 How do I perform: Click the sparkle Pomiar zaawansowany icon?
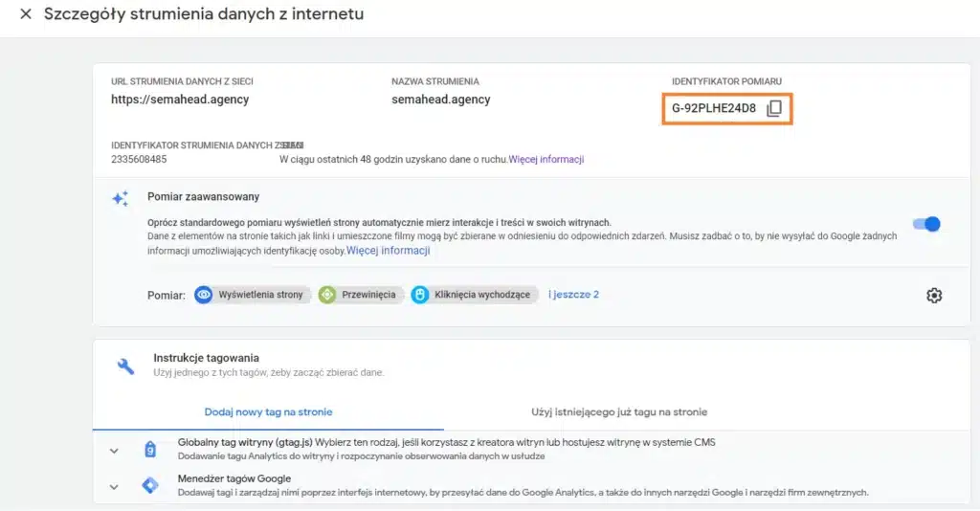120,198
